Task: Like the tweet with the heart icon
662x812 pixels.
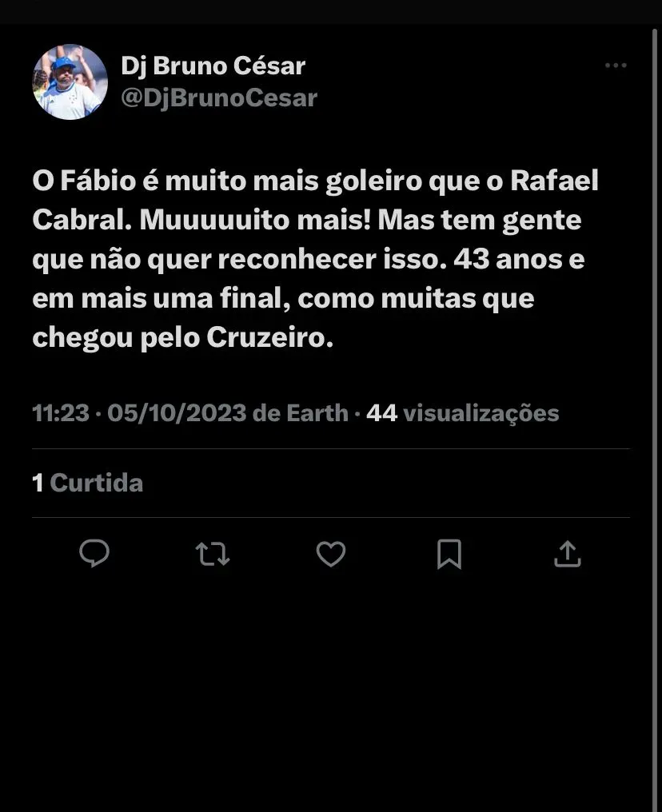Action: coord(331,553)
